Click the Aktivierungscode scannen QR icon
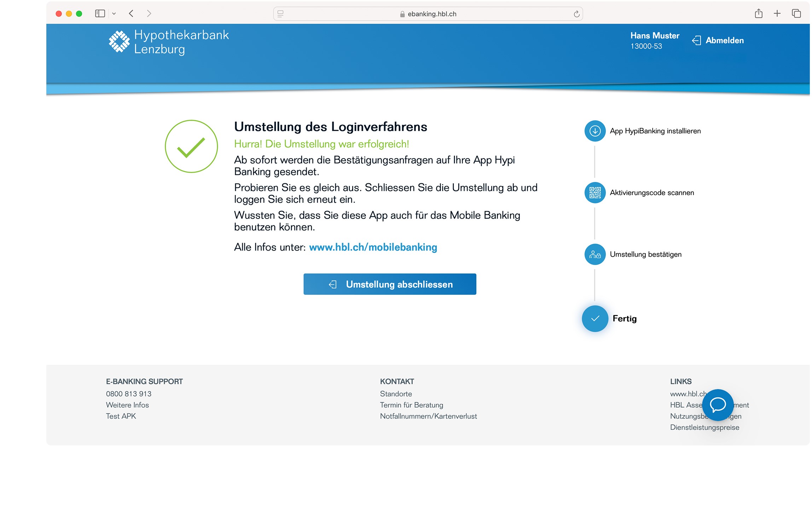812x513 pixels. click(595, 192)
